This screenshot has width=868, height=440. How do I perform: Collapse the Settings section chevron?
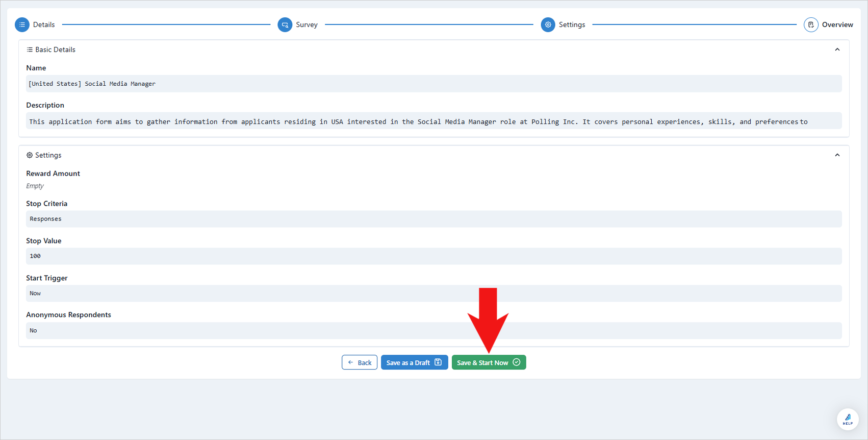(837, 155)
